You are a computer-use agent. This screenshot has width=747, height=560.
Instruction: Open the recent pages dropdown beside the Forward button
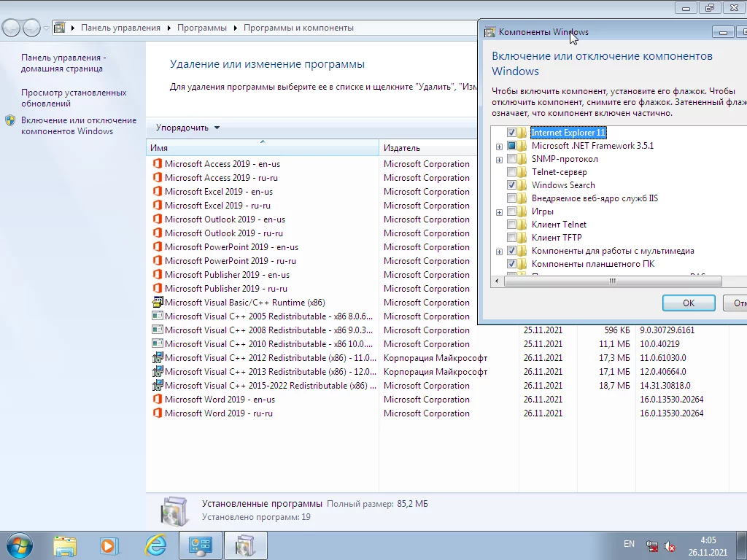46,28
